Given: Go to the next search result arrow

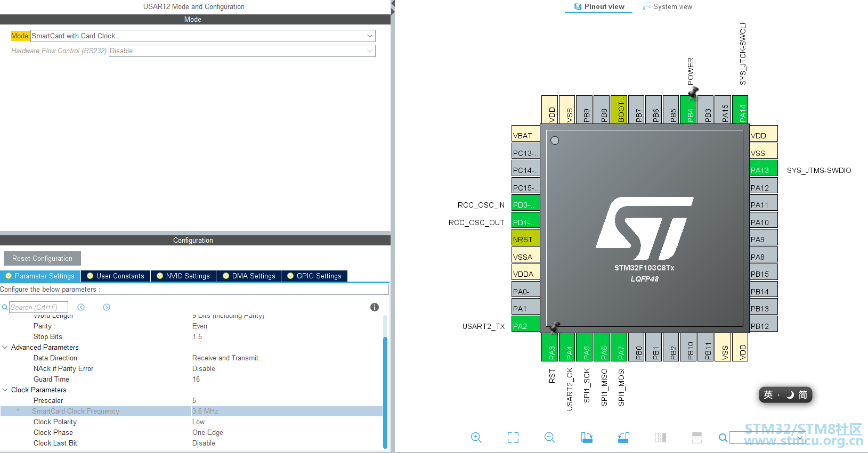Looking at the screenshot, I should (x=107, y=307).
